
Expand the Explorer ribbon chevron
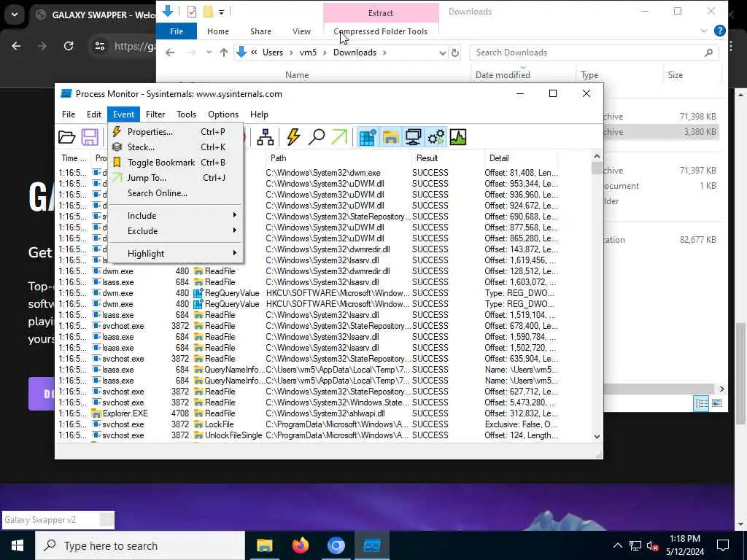pyautogui.click(x=704, y=31)
